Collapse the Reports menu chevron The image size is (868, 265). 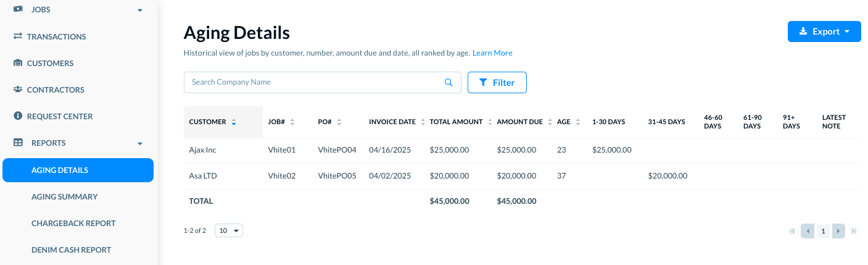coord(140,143)
